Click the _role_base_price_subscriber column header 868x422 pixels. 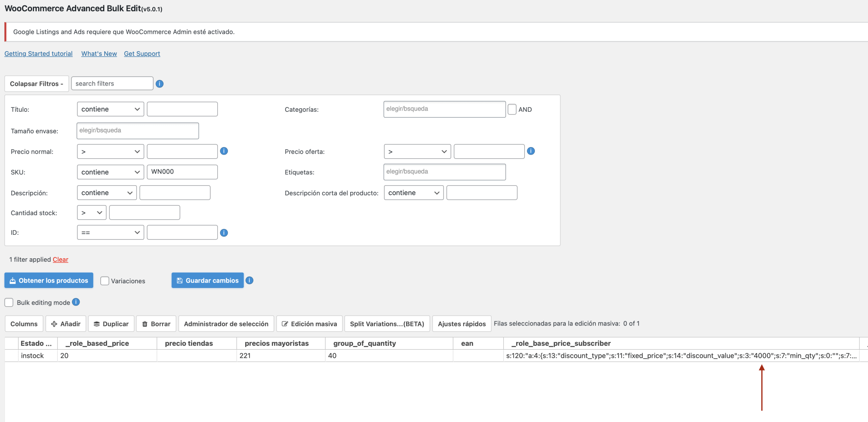tap(681, 343)
